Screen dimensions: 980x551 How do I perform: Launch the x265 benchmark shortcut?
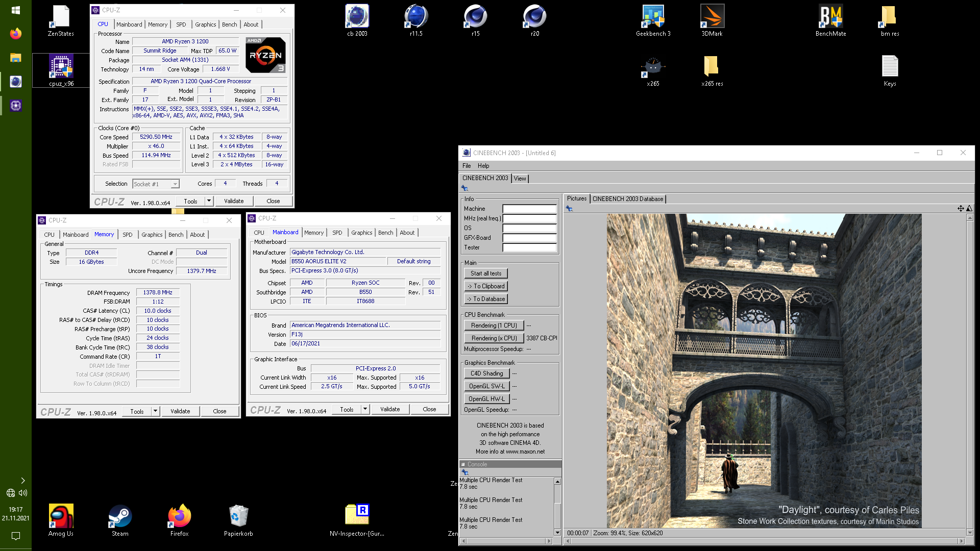[653, 71]
